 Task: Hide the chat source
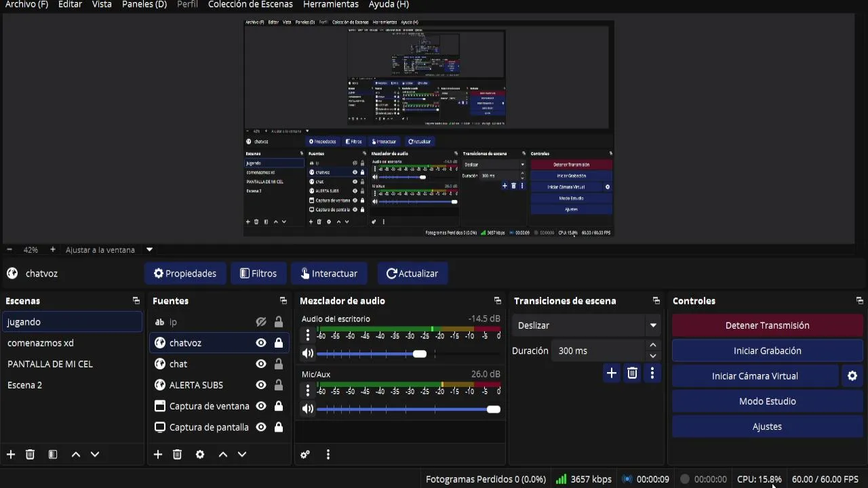261,364
